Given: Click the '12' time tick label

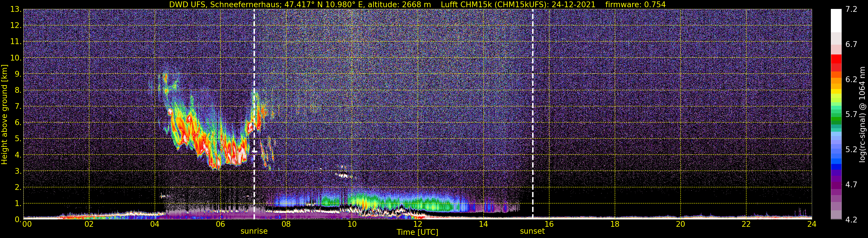Looking at the screenshot, I should (x=417, y=224).
